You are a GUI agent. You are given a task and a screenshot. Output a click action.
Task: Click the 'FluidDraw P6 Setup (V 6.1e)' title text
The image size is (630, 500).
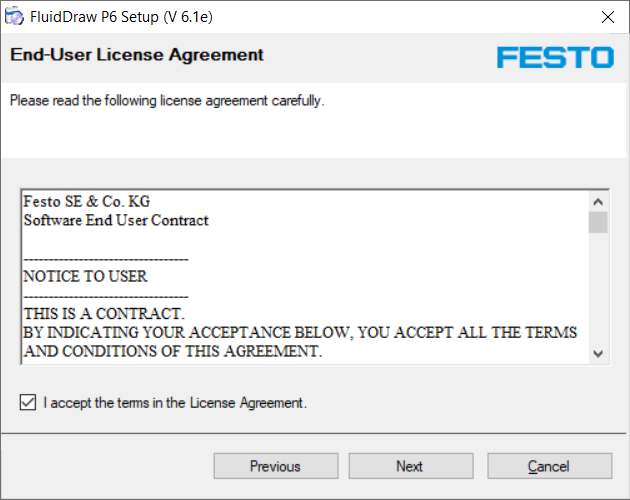click(121, 17)
